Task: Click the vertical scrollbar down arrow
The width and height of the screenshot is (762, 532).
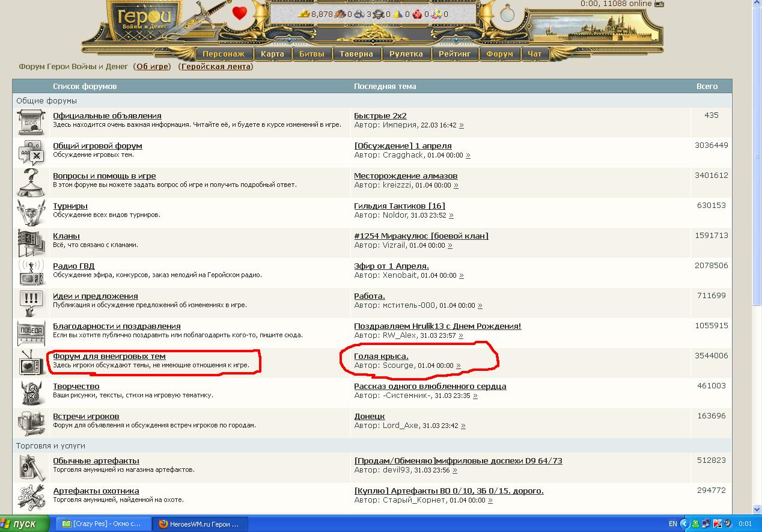Action: (x=757, y=510)
